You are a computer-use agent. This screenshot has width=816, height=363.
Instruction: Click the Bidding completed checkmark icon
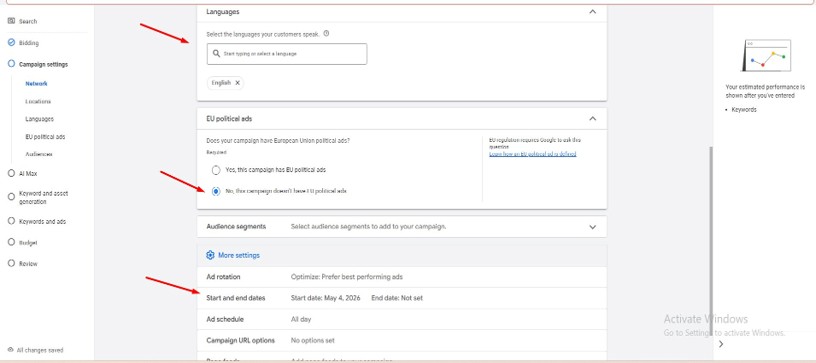[11, 43]
